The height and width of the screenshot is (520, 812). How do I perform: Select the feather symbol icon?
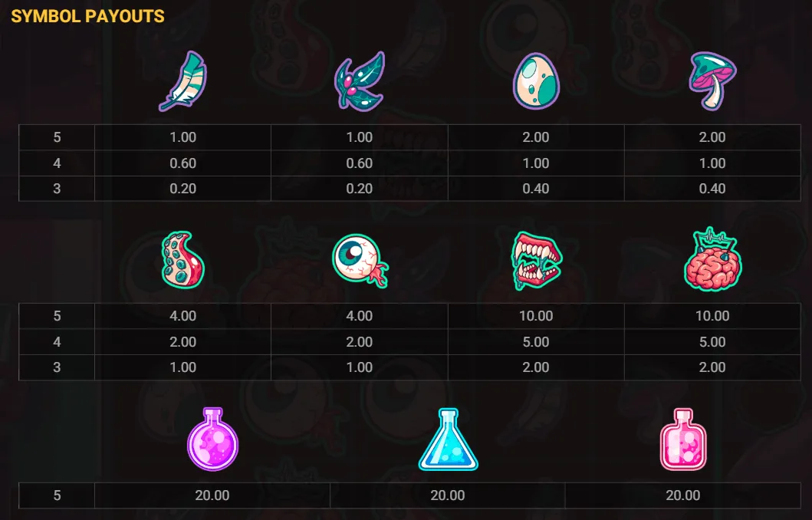pyautogui.click(x=182, y=81)
